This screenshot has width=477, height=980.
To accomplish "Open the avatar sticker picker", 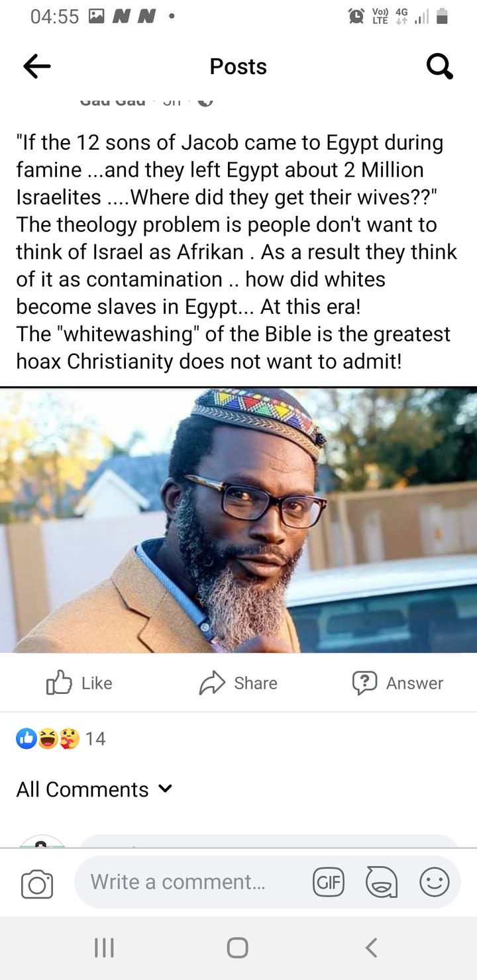I will pos(382,882).
